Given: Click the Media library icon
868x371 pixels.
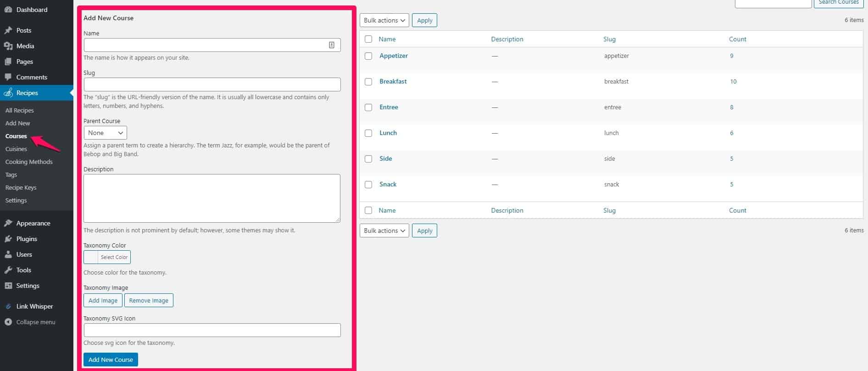Looking at the screenshot, I should tap(8, 46).
